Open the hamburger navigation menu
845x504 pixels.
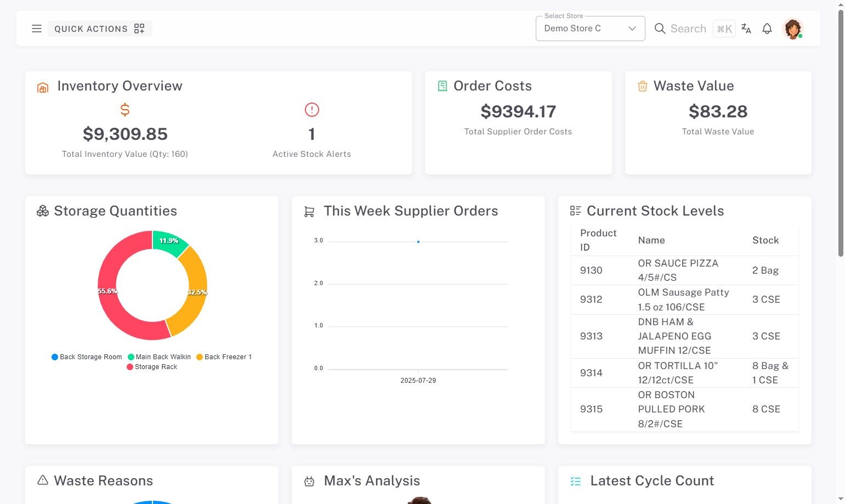coord(37,29)
